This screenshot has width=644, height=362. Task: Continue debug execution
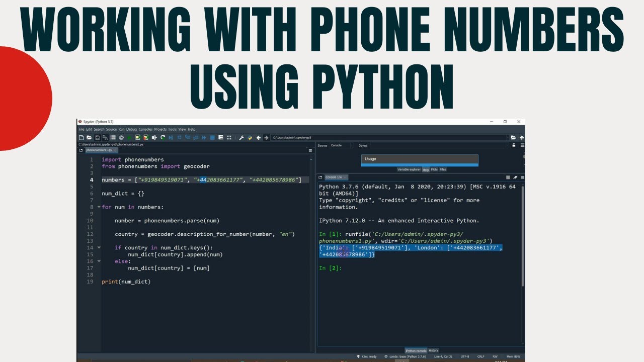click(x=204, y=137)
